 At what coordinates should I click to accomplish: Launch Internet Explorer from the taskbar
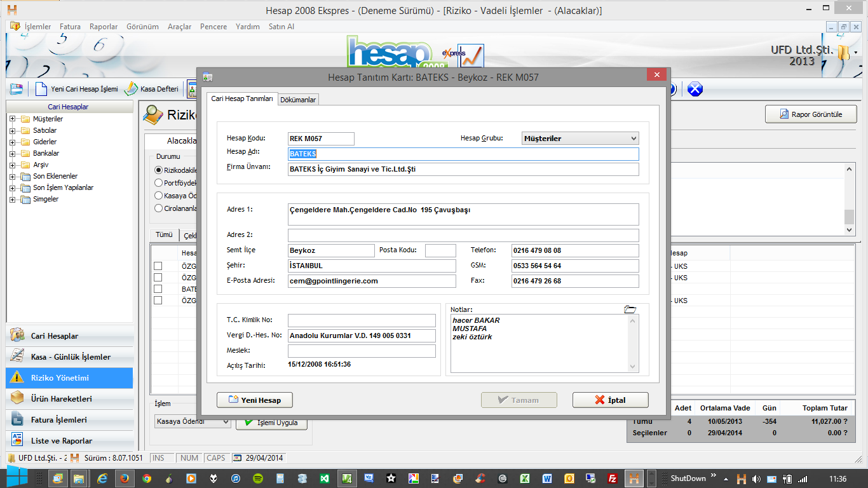pos(101,478)
